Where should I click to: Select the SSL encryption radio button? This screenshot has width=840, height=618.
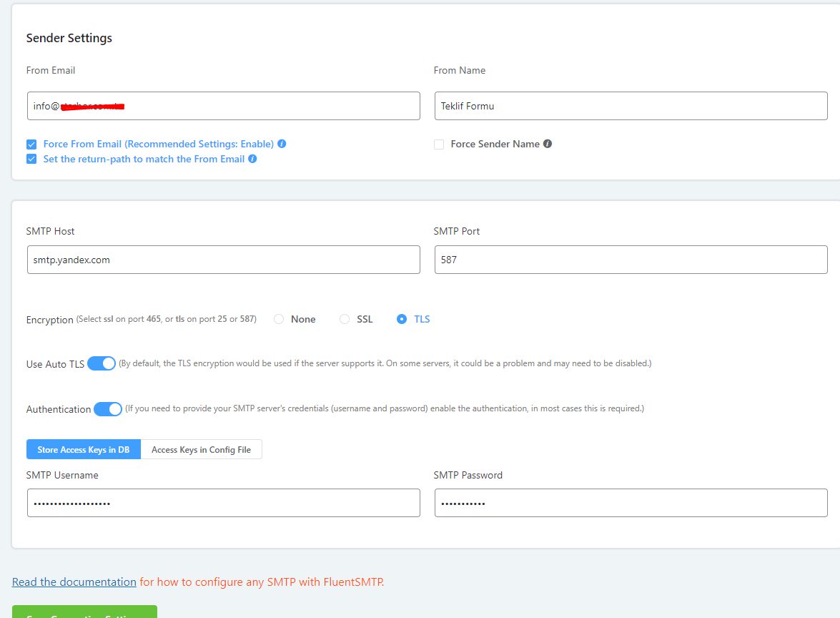(x=345, y=319)
